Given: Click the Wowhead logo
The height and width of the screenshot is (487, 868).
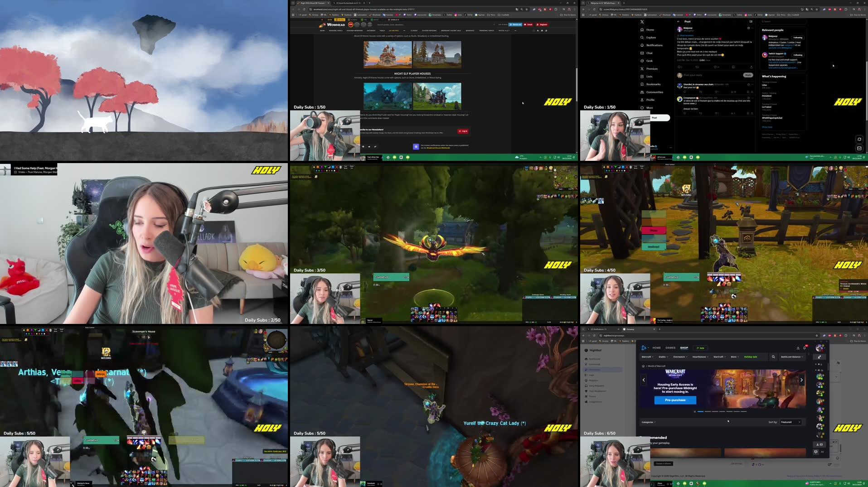Looking at the screenshot, I should pos(335,24).
